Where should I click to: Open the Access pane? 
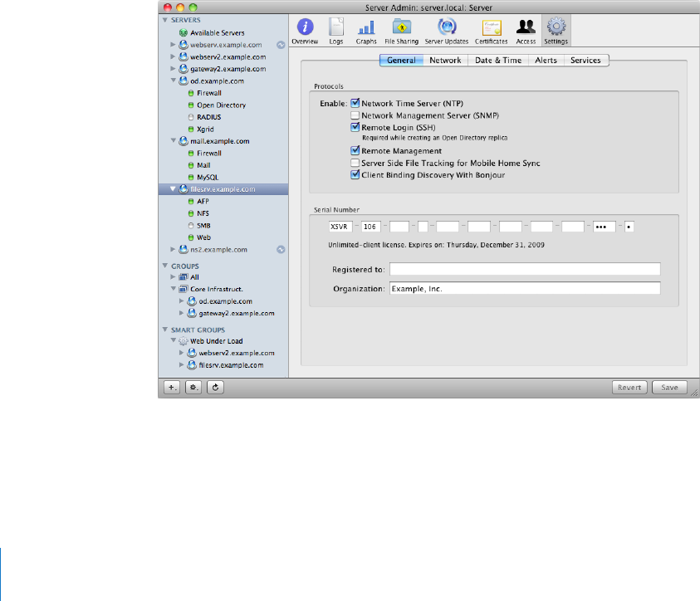(526, 32)
